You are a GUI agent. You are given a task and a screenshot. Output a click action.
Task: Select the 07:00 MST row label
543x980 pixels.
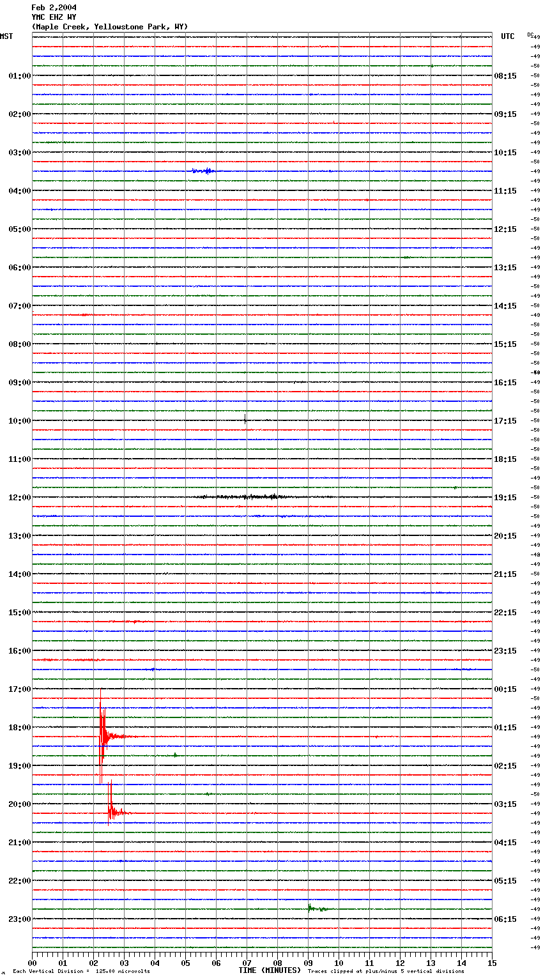click(x=20, y=306)
